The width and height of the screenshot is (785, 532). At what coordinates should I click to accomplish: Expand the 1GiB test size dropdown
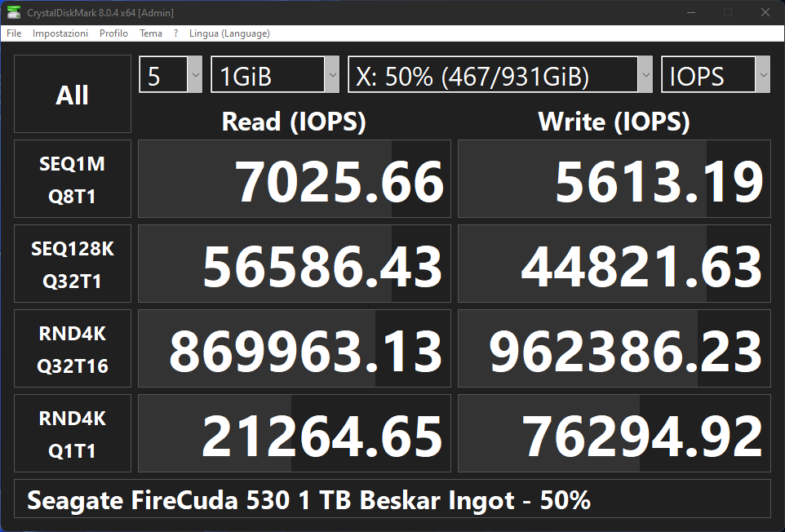[x=275, y=76]
